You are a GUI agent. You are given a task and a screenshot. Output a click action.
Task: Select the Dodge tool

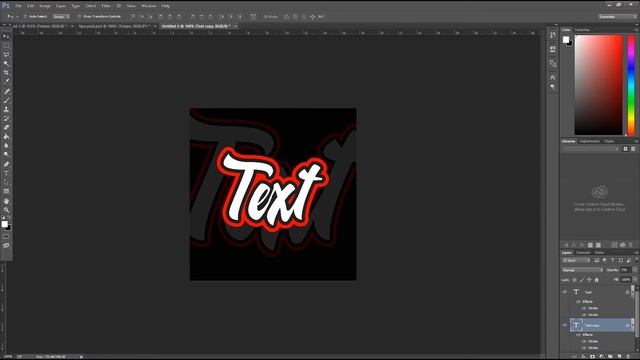(x=6, y=154)
